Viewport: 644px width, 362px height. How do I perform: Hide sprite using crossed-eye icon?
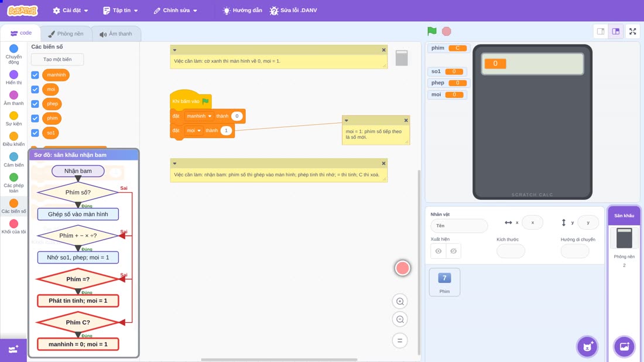453,251
